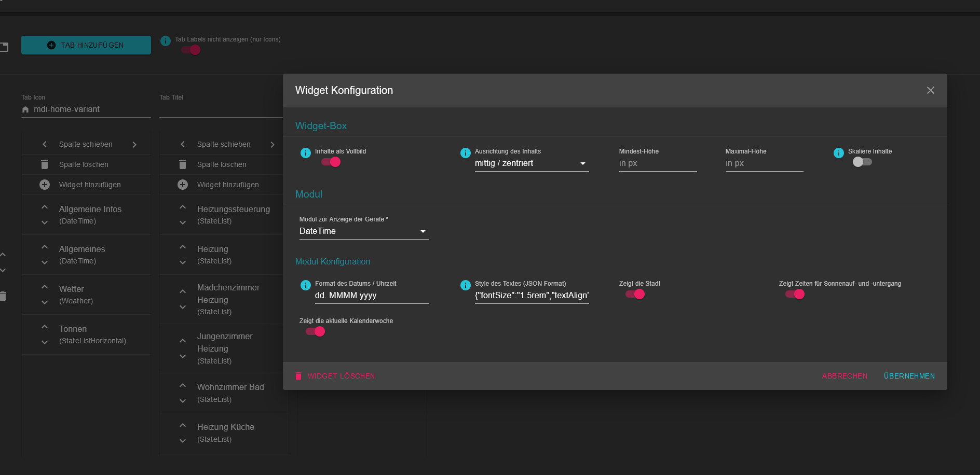Shift first column right with arrow
The image size is (980, 475).
coord(134,144)
